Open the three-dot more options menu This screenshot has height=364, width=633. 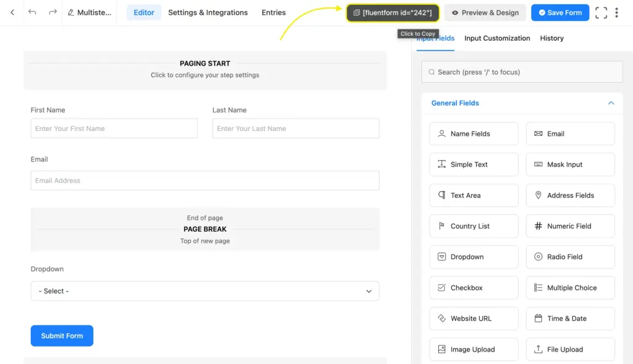tap(616, 12)
